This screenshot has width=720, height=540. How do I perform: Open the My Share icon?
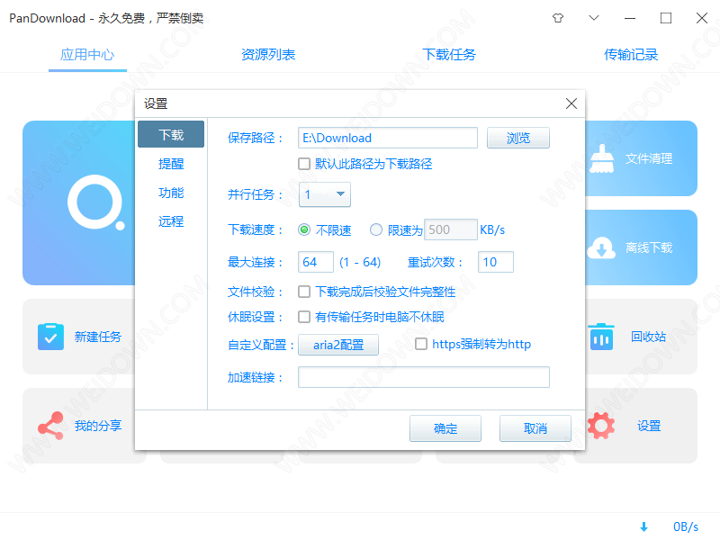pyautogui.click(x=50, y=425)
